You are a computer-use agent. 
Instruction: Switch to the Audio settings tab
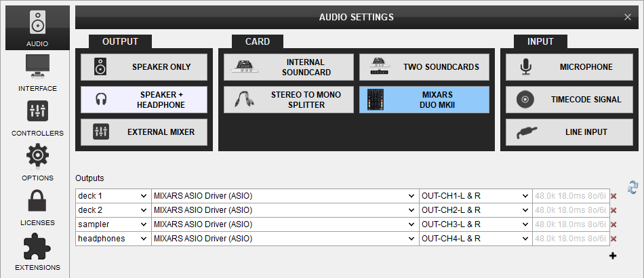click(37, 27)
